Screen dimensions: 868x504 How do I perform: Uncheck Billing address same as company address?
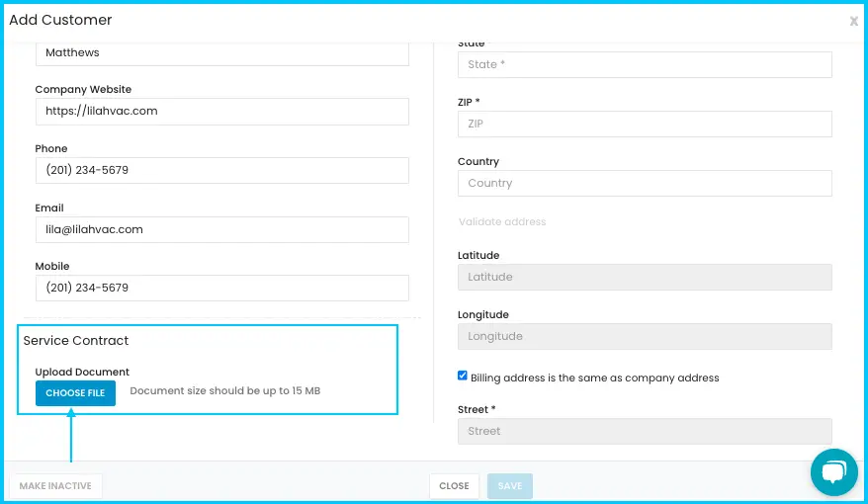point(463,376)
